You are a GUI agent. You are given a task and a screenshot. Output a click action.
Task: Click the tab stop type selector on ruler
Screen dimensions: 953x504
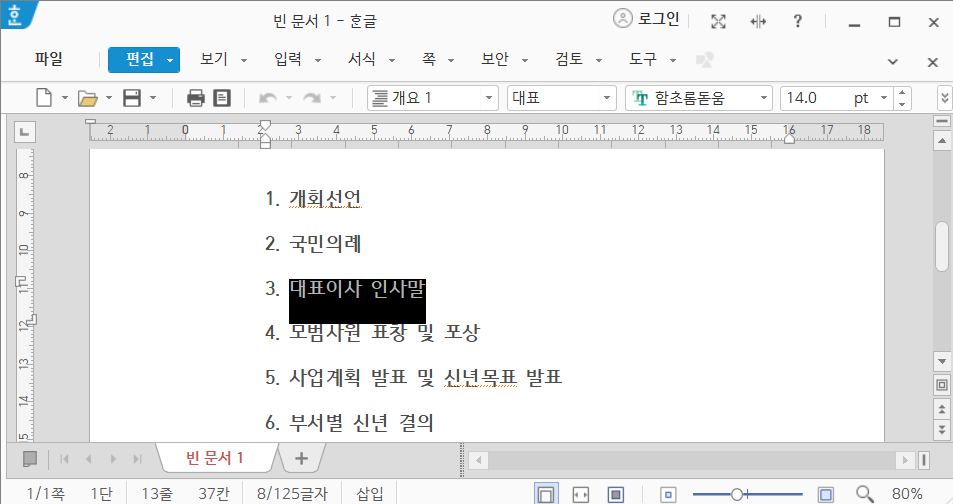pos(24,131)
